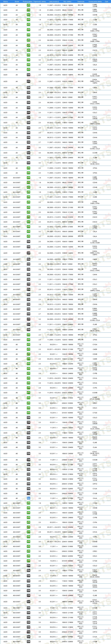Click the Opis column header

click(x=106, y=2)
